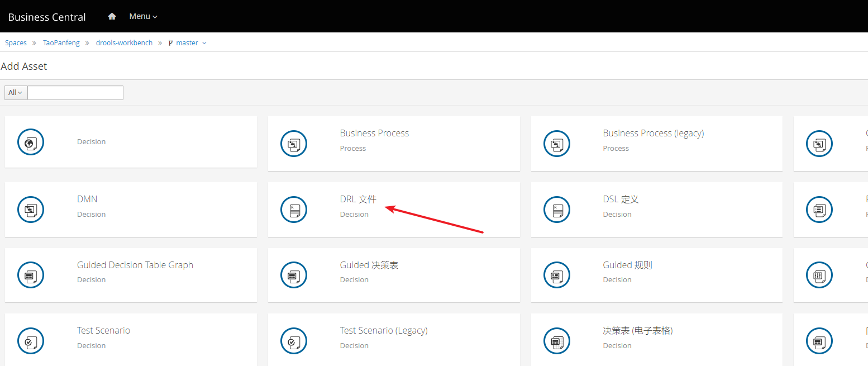This screenshot has height=366, width=868.
Task: Select the Test Scenario title
Action: click(x=103, y=330)
